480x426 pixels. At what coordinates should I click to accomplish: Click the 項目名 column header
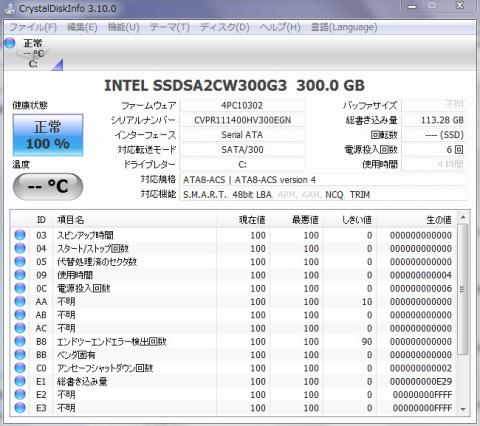(135, 220)
